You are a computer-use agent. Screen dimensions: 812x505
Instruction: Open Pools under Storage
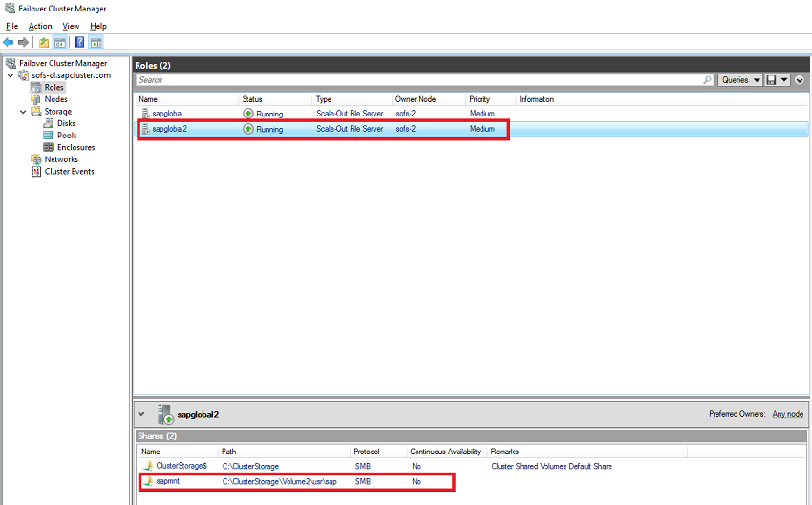67,135
